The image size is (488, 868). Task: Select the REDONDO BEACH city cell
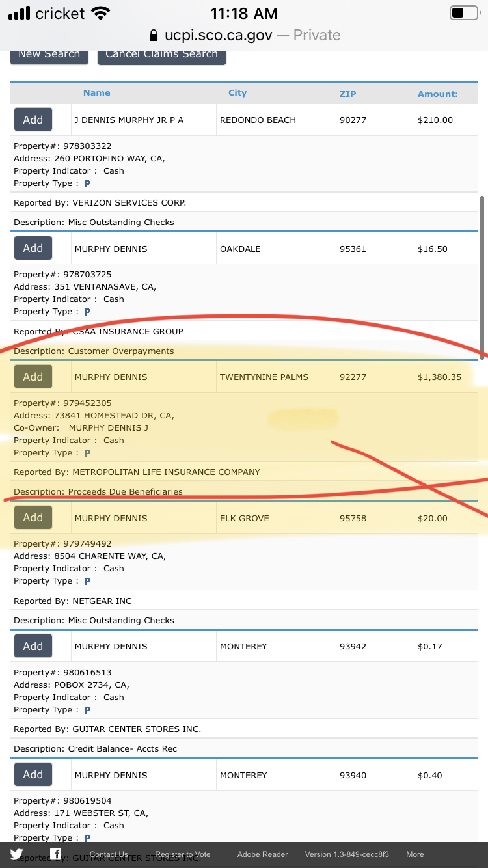258,120
